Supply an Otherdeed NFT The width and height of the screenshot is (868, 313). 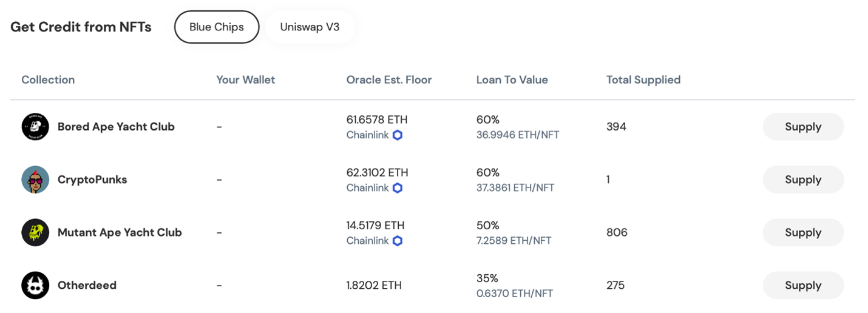[x=802, y=285]
